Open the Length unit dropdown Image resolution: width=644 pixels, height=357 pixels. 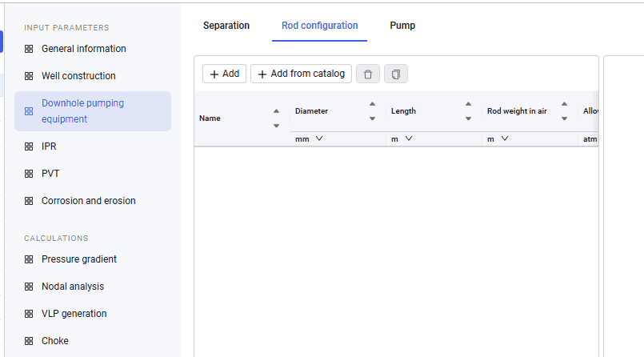pos(402,138)
